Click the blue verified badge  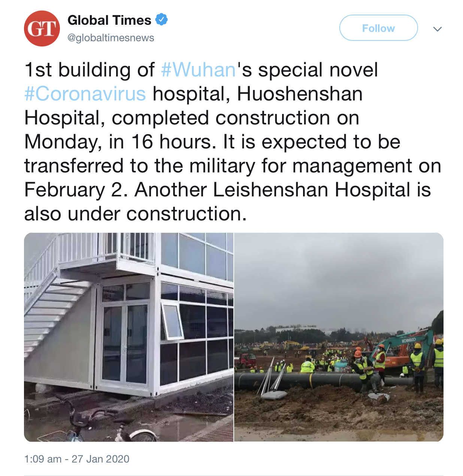[161, 19]
